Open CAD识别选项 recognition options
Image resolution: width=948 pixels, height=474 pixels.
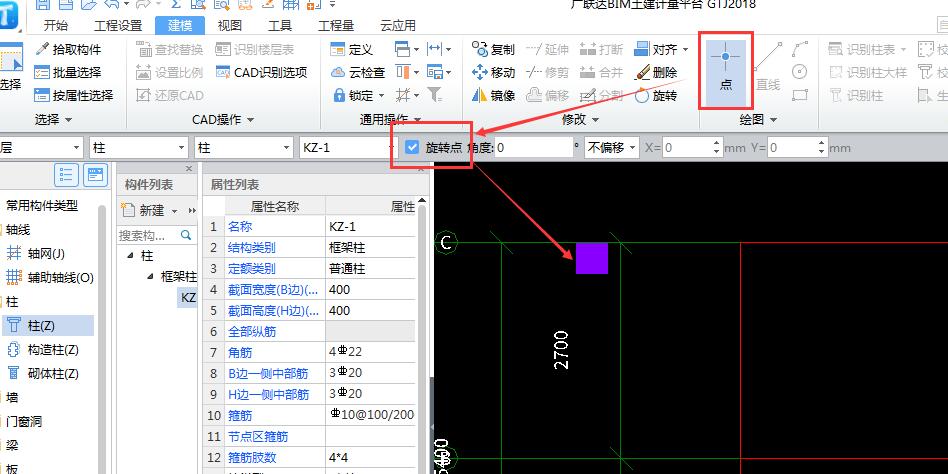[x=262, y=73]
